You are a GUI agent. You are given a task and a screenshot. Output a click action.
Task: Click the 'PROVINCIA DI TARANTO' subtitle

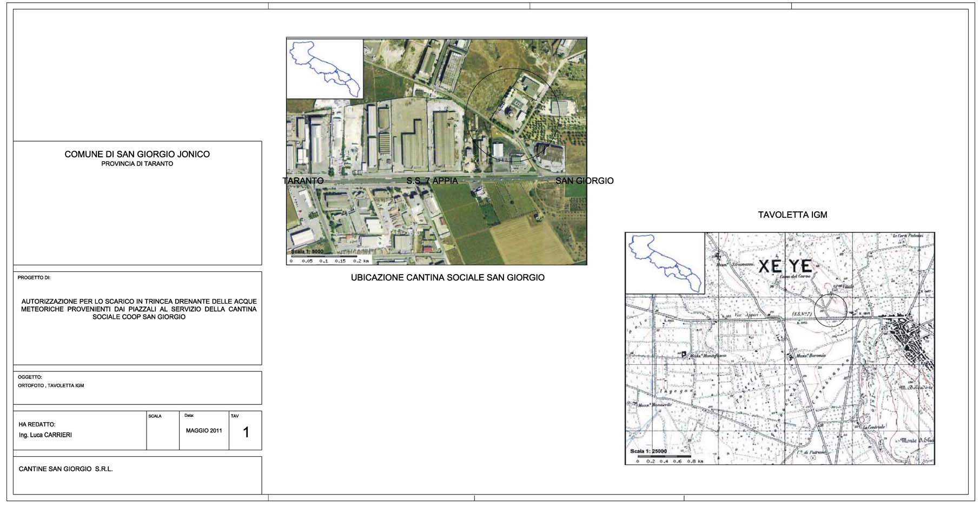(x=137, y=164)
